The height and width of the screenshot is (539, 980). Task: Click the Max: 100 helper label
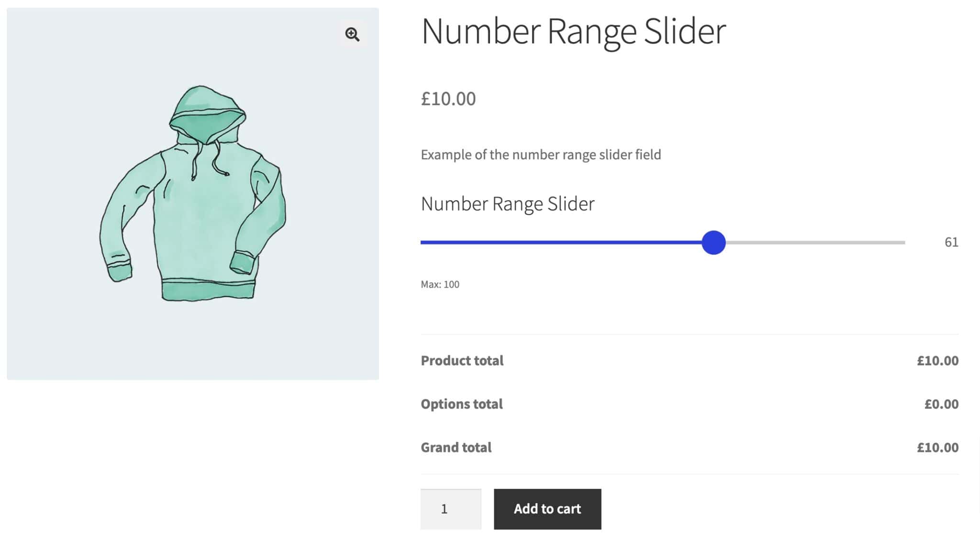(439, 284)
